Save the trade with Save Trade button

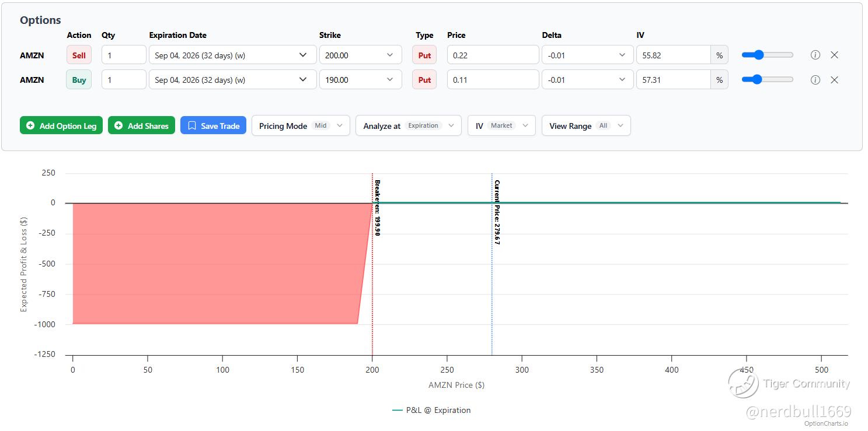[x=214, y=125]
